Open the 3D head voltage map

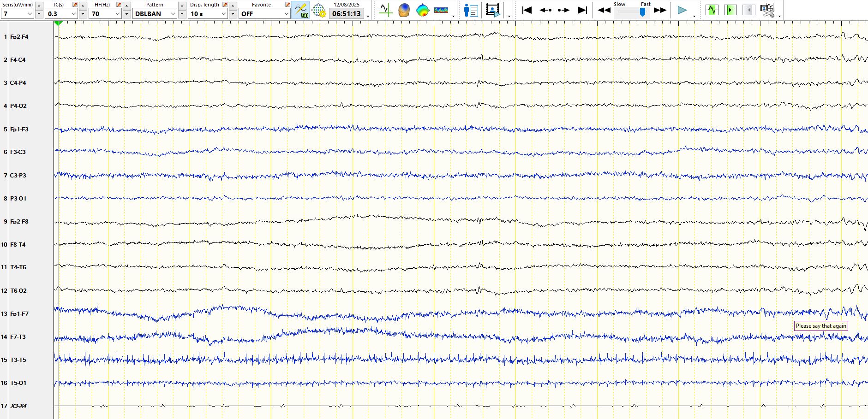[404, 10]
